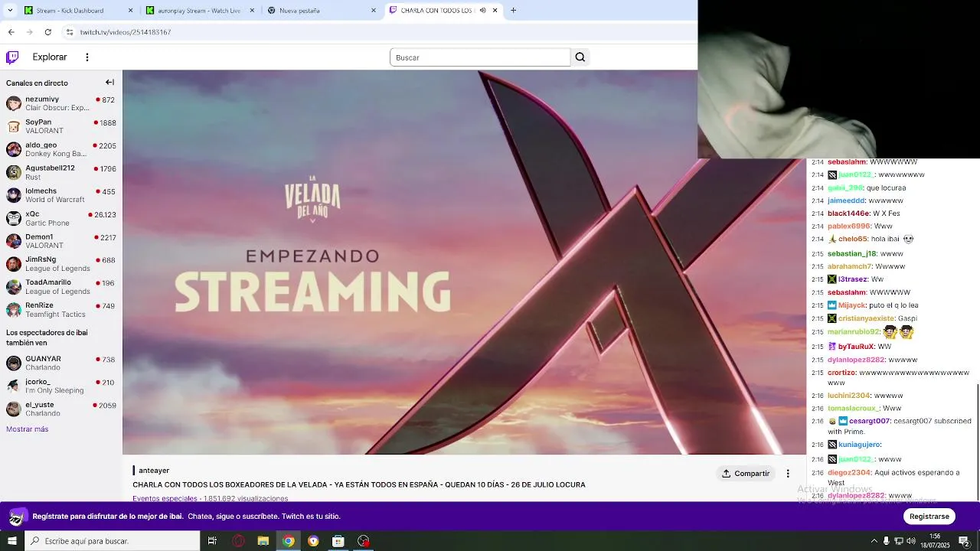Click the Eventos especiales category link

[x=165, y=498]
